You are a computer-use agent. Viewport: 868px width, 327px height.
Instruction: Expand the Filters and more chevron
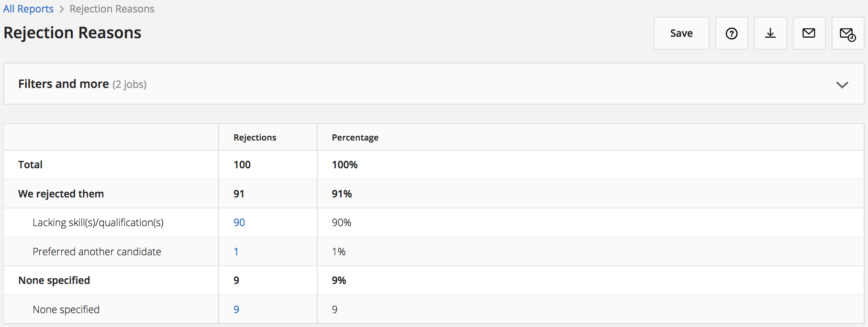point(842,85)
